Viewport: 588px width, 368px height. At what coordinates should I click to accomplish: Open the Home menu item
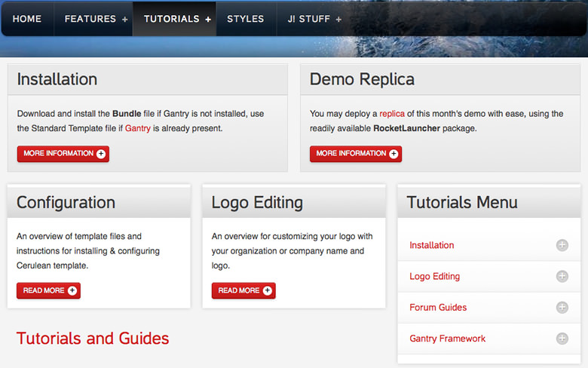tap(27, 19)
